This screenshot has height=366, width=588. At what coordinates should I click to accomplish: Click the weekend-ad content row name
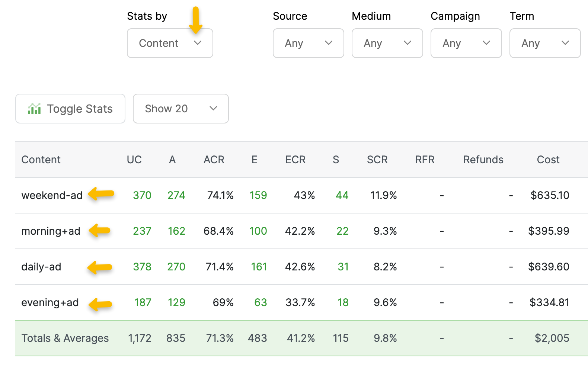point(52,195)
